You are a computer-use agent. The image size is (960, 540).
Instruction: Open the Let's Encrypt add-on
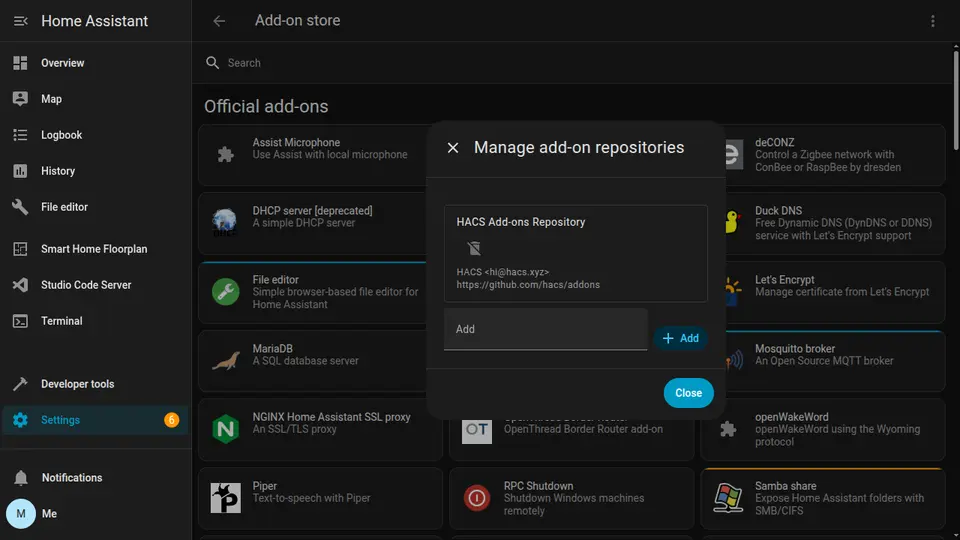pyautogui.click(x=835, y=292)
